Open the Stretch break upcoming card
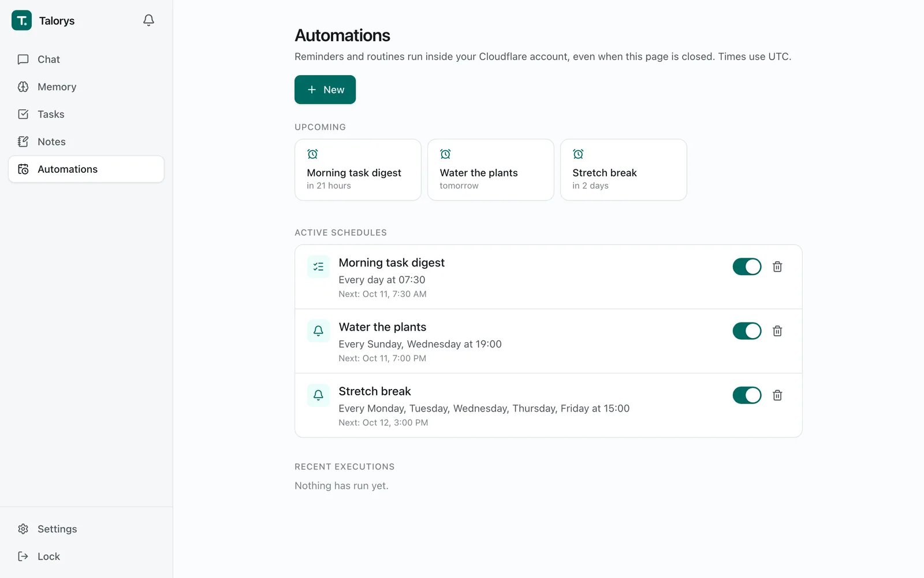924x578 pixels. (x=624, y=170)
